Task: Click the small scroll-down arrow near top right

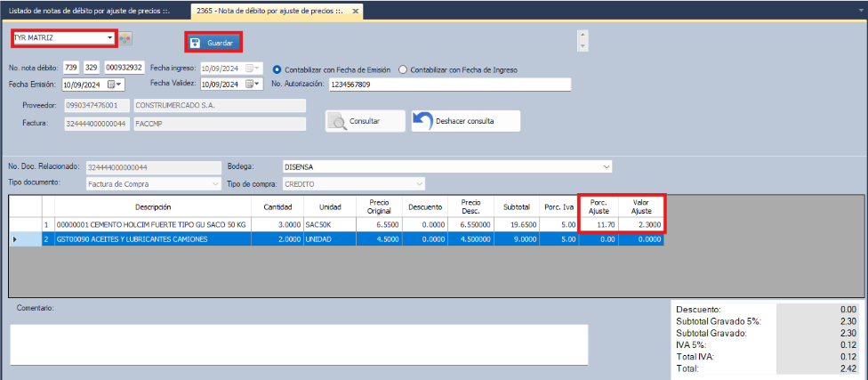Action: tap(583, 45)
